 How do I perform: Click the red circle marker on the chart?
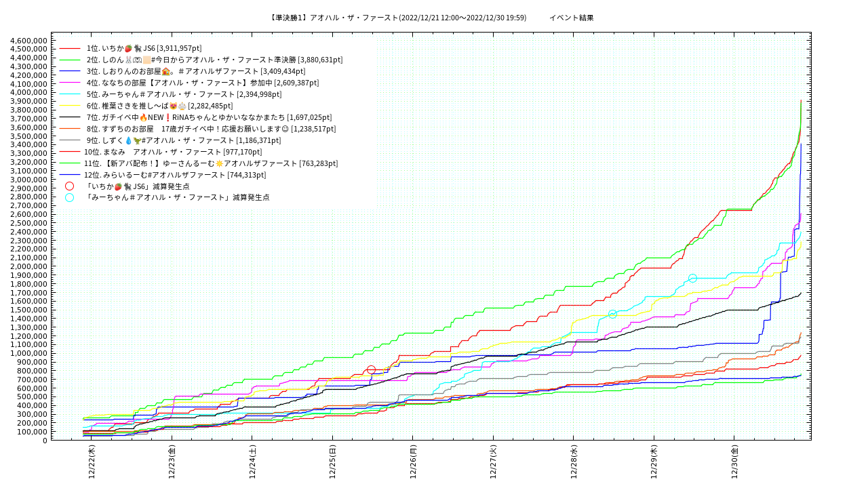[371, 370]
